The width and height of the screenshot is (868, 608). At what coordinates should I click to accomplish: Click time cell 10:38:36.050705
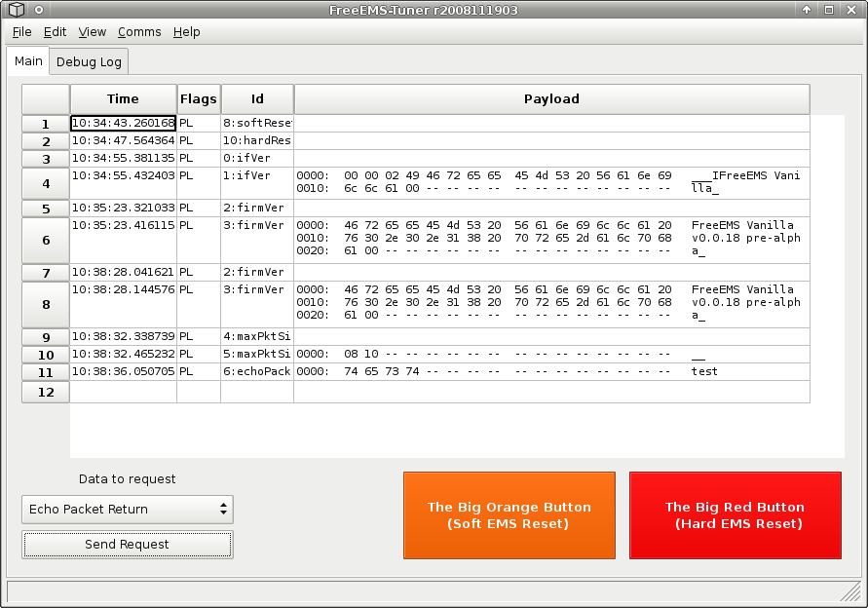(x=123, y=371)
